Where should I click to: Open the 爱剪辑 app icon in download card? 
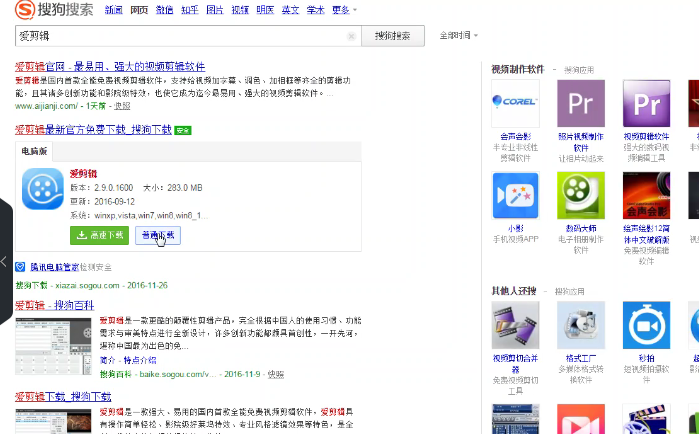click(x=43, y=188)
